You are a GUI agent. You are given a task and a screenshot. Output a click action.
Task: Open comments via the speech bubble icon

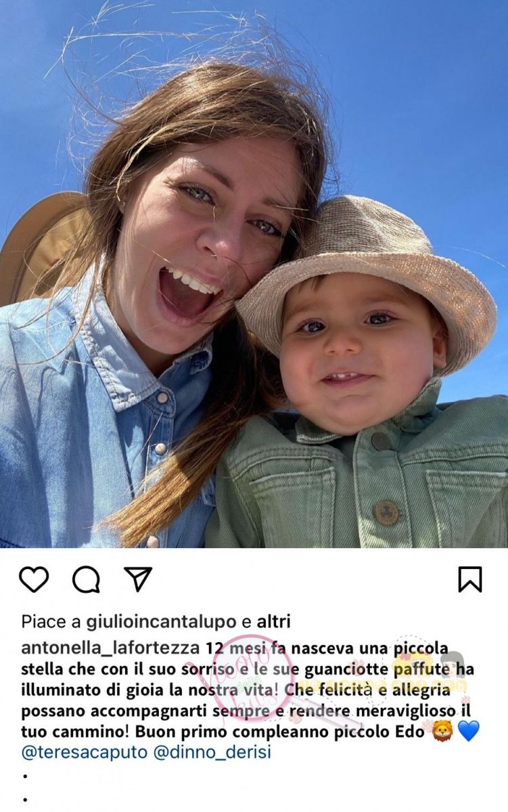tap(86, 580)
